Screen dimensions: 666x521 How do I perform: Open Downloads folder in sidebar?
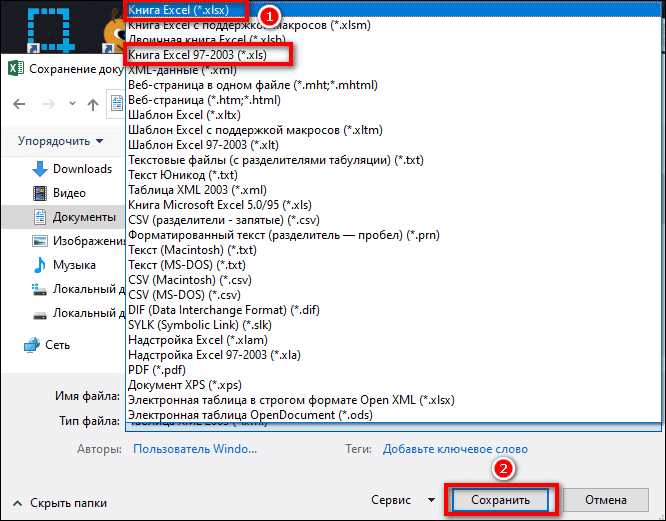coord(72,169)
